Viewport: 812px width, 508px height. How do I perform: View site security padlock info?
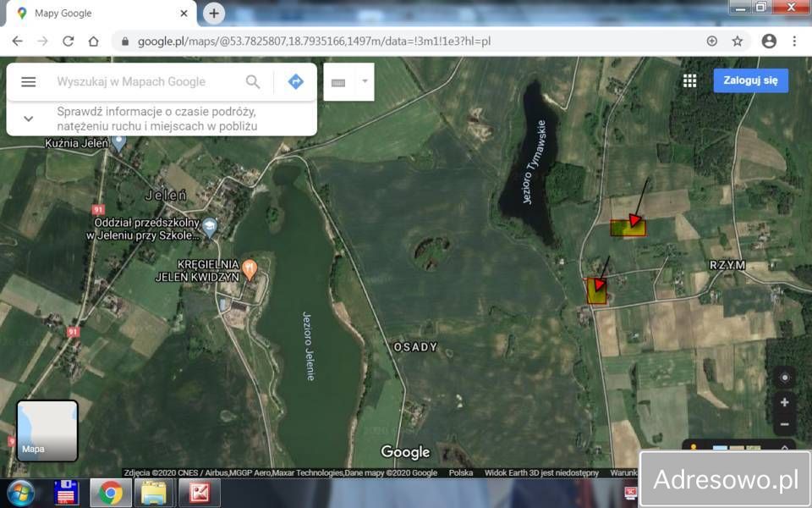point(125,41)
